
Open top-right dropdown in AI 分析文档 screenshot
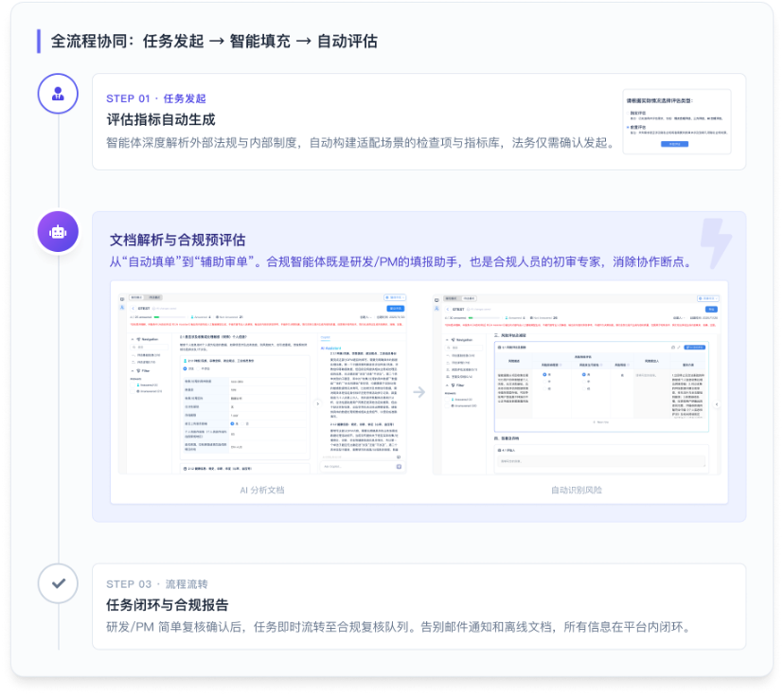tap(395, 297)
